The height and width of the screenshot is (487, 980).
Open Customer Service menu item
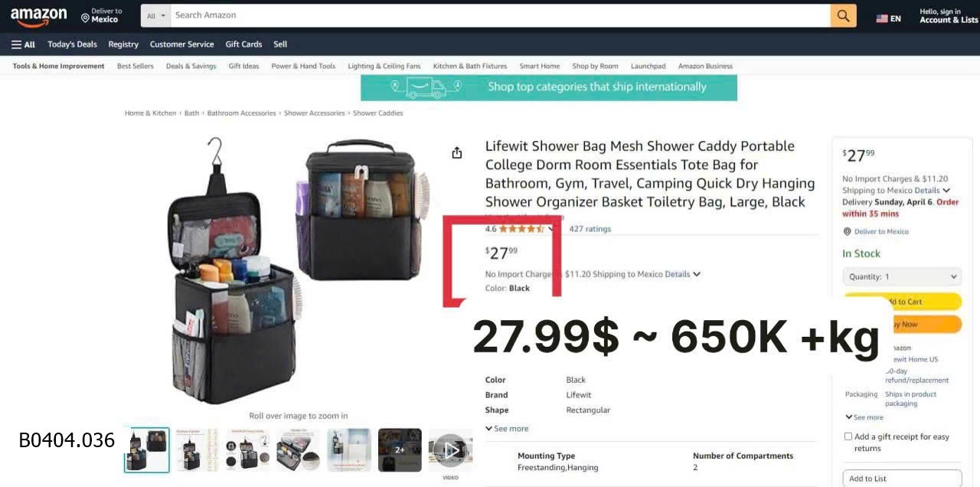(x=181, y=44)
